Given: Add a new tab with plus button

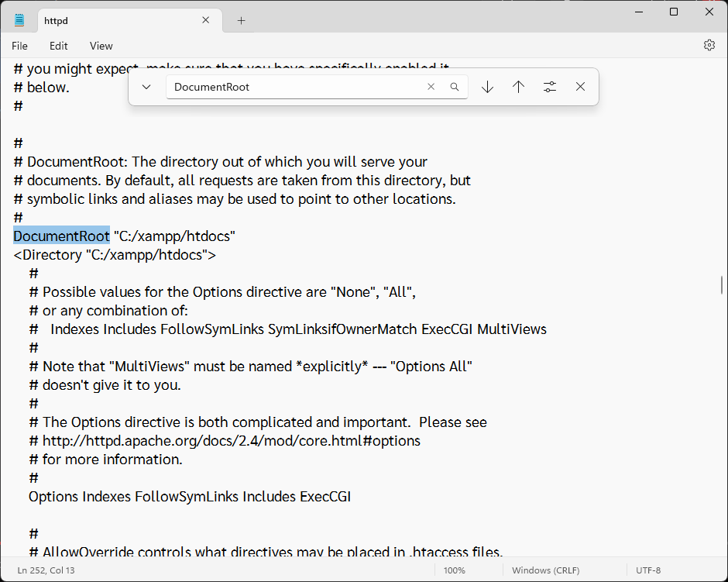Looking at the screenshot, I should 241,21.
